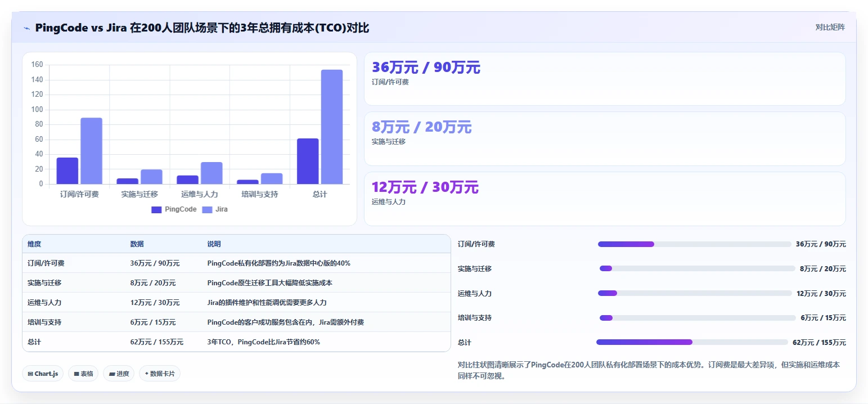Click the 160 y-axis label on chart
Screen dimensions: 868x404
click(37, 65)
